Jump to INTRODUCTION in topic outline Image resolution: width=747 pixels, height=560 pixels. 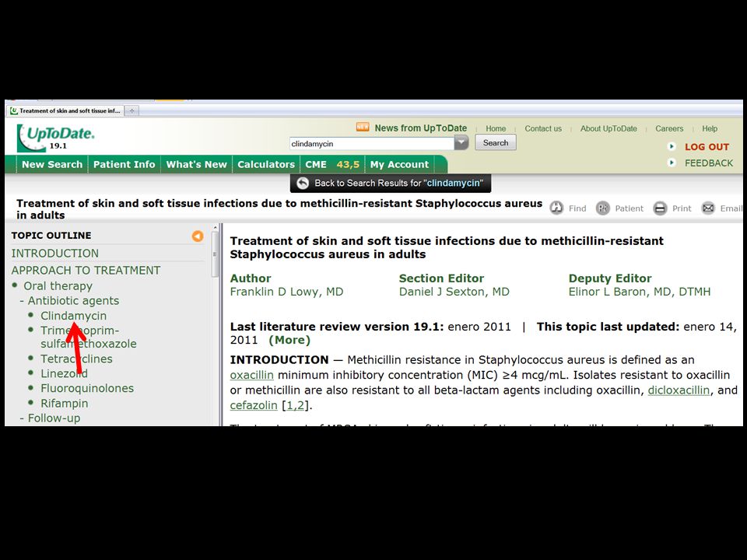pyautogui.click(x=54, y=254)
